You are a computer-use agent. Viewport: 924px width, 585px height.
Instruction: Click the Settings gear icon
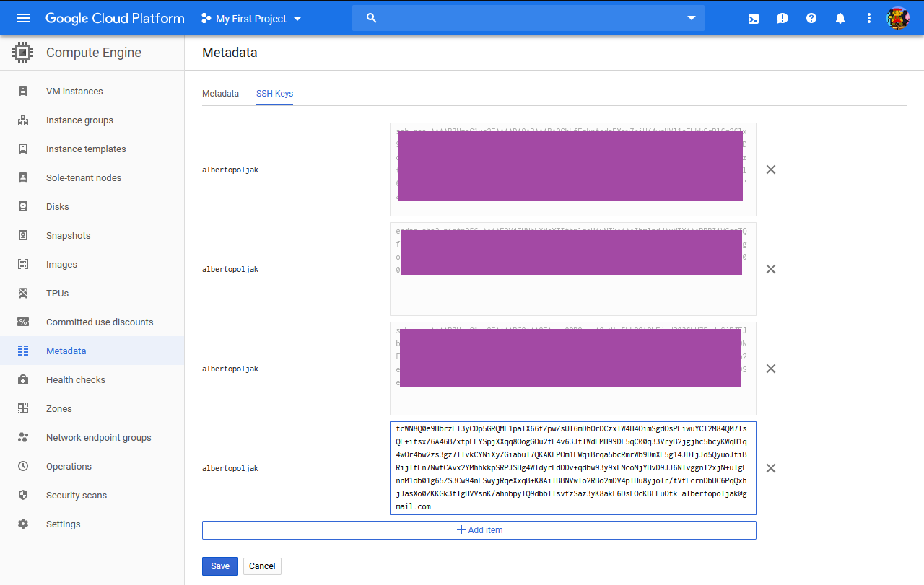23,524
